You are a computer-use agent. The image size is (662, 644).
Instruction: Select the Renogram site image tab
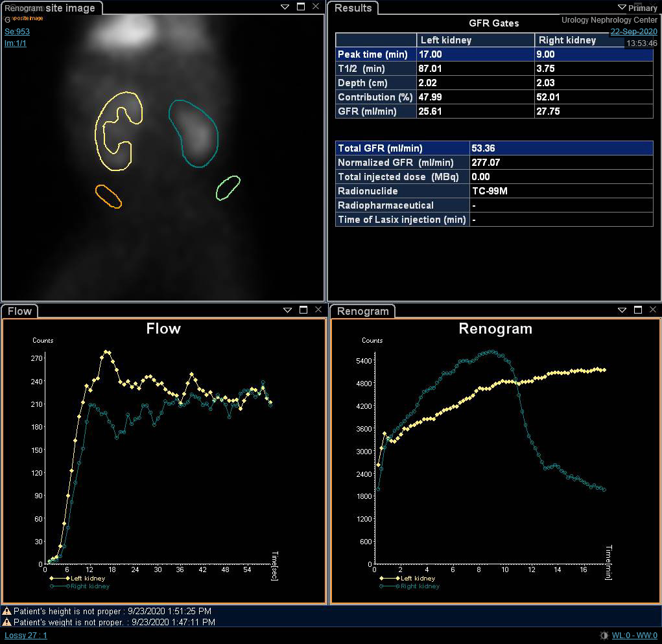click(x=51, y=8)
